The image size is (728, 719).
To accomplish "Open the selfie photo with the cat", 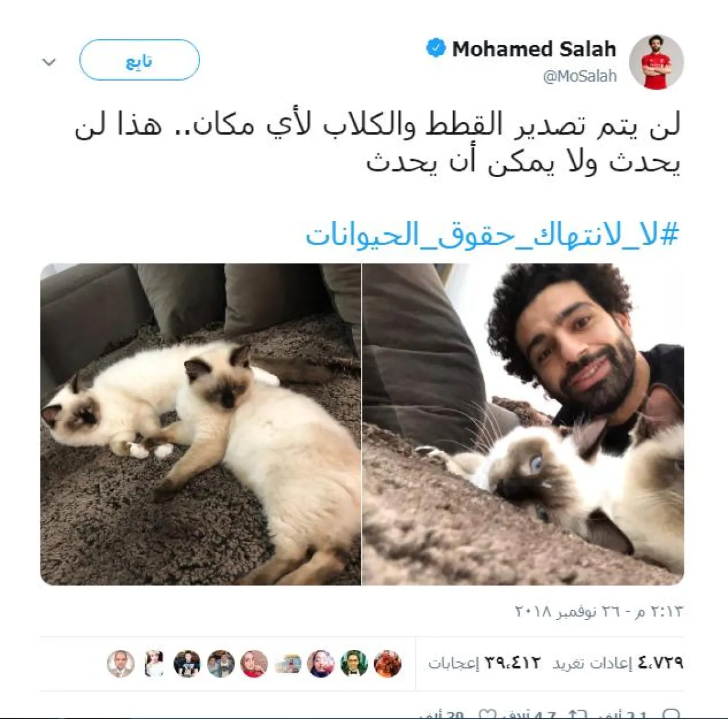I will click(524, 424).
